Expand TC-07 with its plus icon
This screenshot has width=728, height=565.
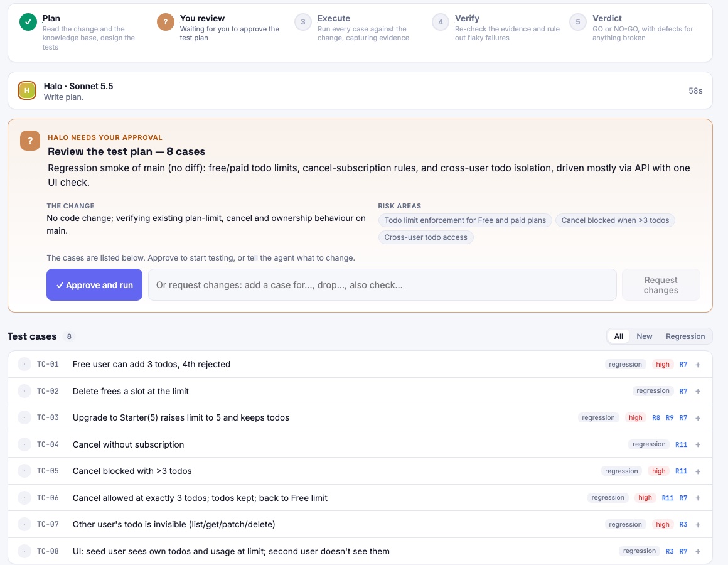698,525
